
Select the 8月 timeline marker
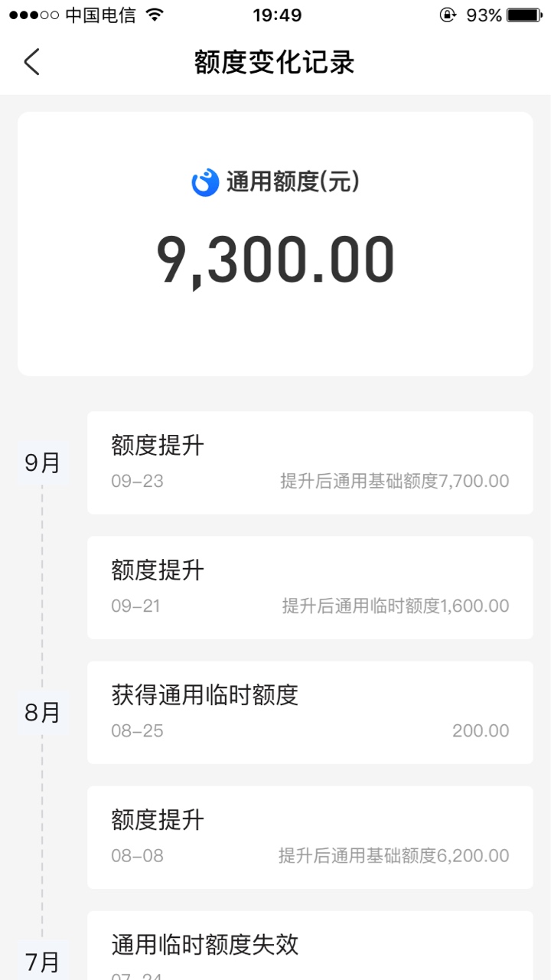(42, 713)
